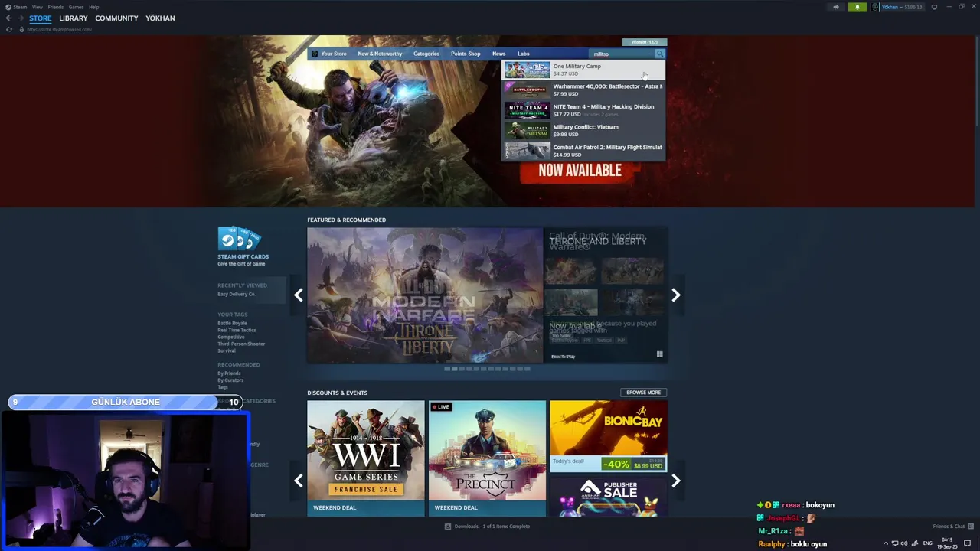Click the store search input field
980x551 pixels.
[x=622, y=54]
